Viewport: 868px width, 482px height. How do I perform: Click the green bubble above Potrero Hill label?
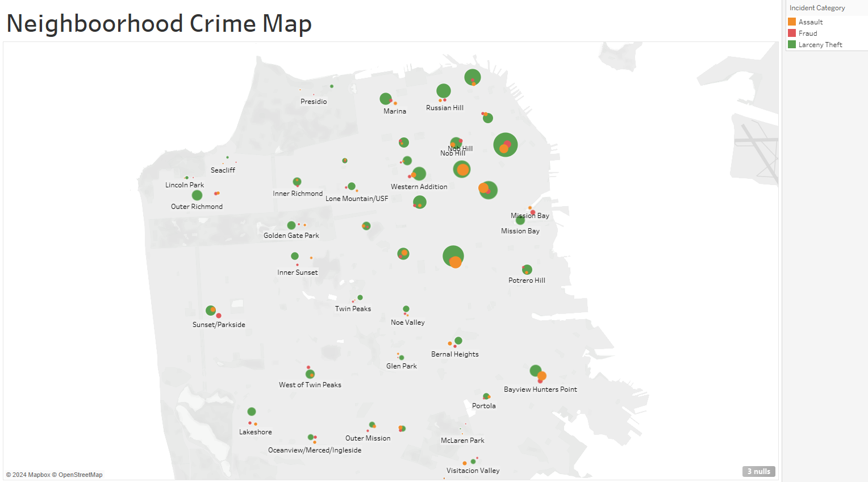pos(527,270)
